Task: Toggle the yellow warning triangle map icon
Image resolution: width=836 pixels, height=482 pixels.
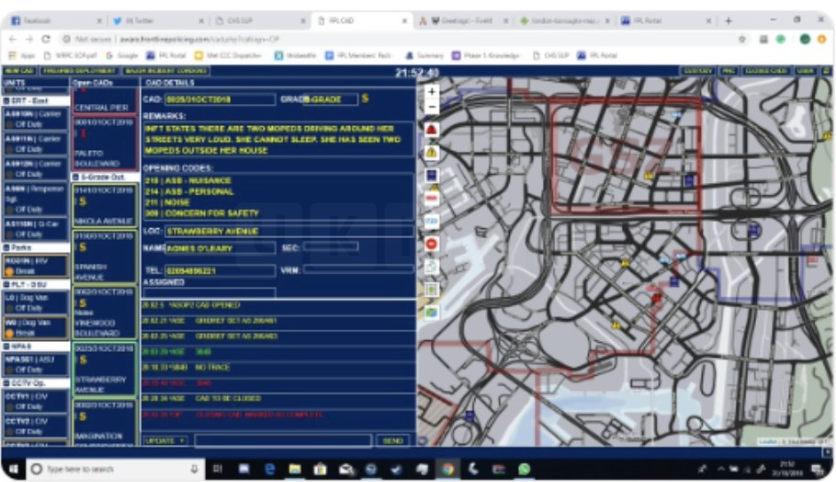Action: (431, 152)
